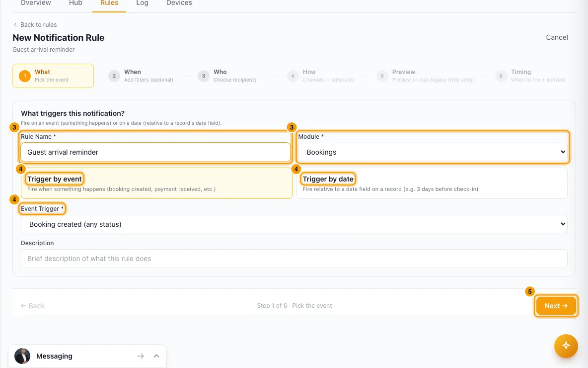The height and width of the screenshot is (368, 588).
Task: Jump to step 4 How
Action: [x=321, y=76]
